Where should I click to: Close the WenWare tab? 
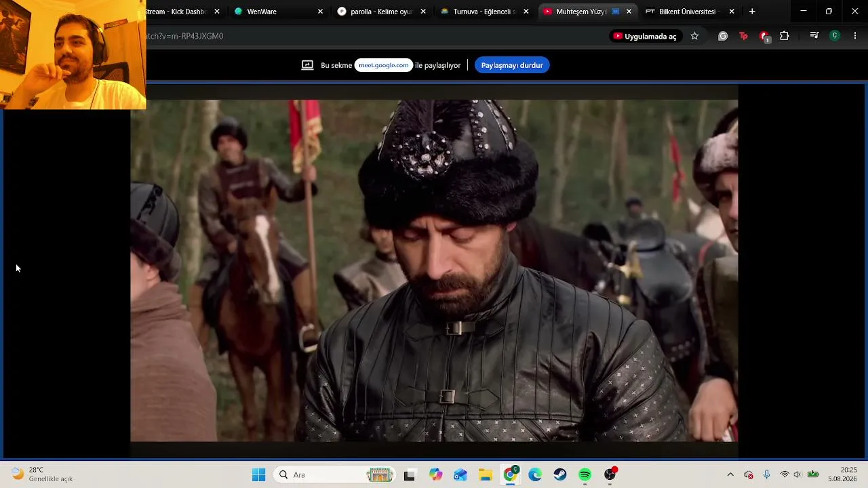(320, 12)
